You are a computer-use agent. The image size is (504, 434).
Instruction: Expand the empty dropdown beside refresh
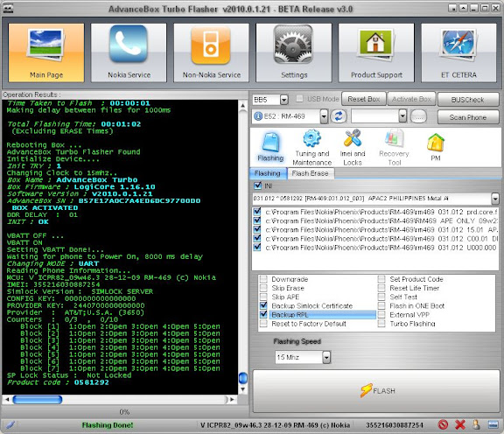[402, 115]
